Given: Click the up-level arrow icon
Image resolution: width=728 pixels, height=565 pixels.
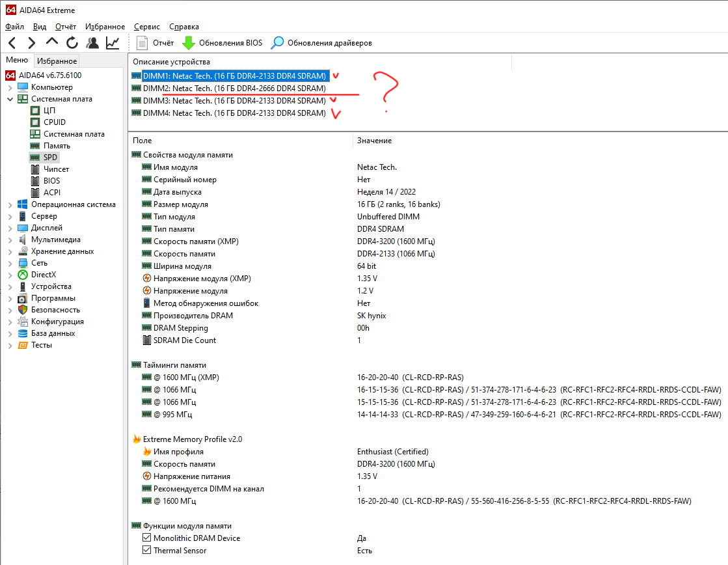Looking at the screenshot, I should 52,42.
